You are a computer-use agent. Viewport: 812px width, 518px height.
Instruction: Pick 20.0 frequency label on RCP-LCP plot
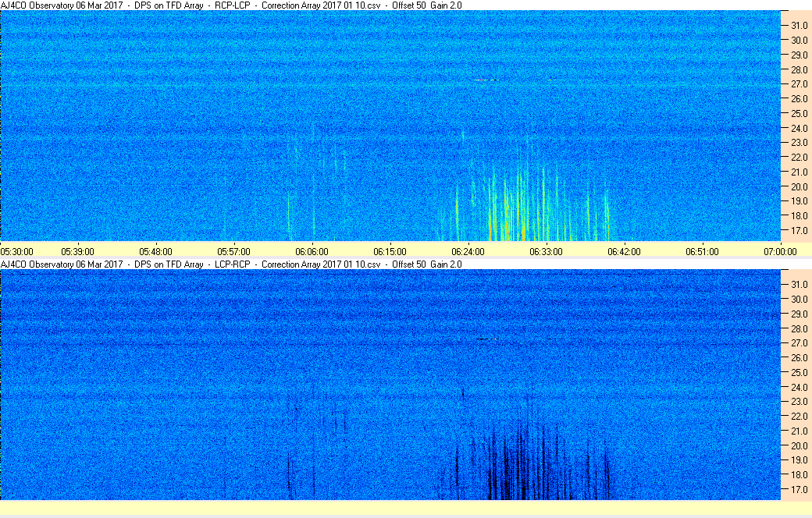coord(799,186)
